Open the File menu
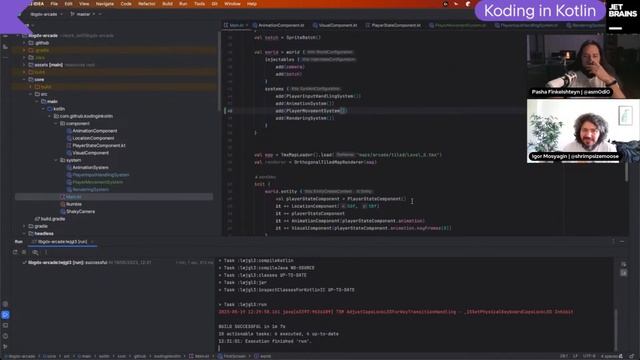 click(54, 4)
